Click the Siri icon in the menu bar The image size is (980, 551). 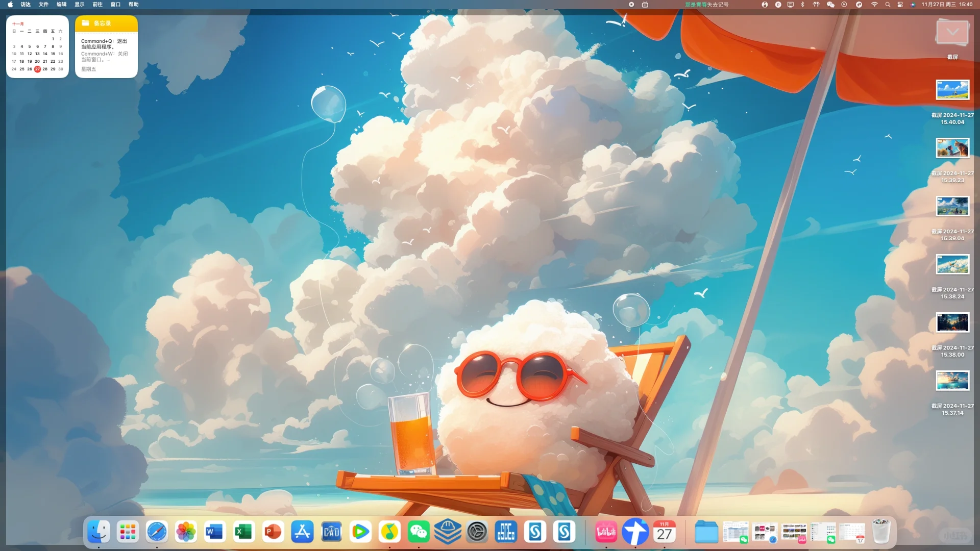pos(913,5)
